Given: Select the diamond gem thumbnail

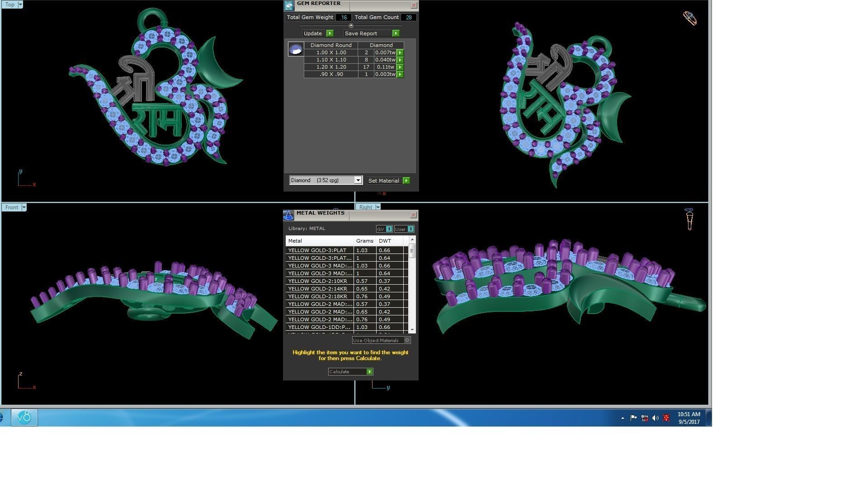Looking at the screenshot, I should tap(296, 49).
